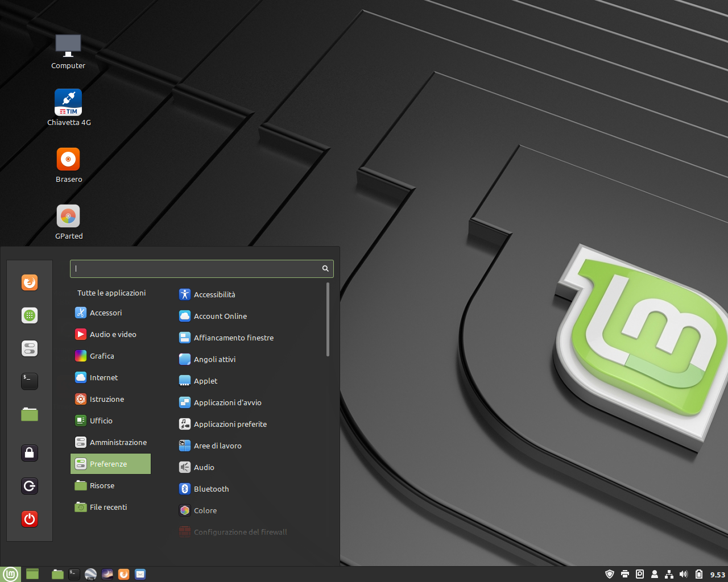Open the Terminal icon in the menu sidebar

tap(30, 381)
